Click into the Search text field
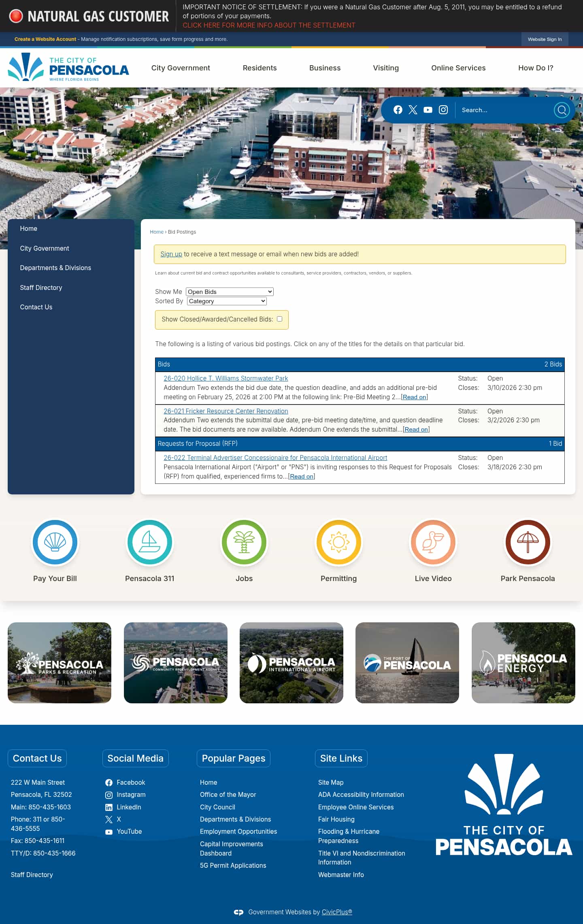Image resolution: width=583 pixels, height=924 pixels. coord(504,110)
